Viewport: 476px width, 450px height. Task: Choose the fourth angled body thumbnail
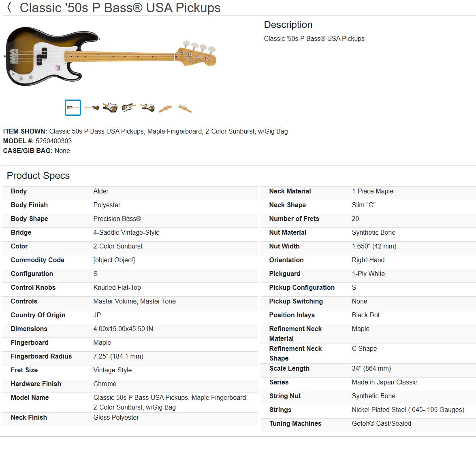click(x=129, y=108)
